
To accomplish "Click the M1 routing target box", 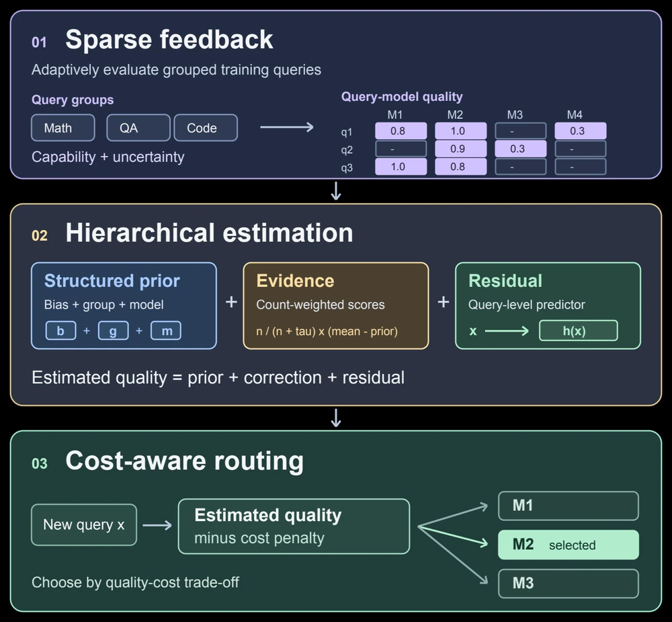I will pyautogui.click(x=569, y=506).
